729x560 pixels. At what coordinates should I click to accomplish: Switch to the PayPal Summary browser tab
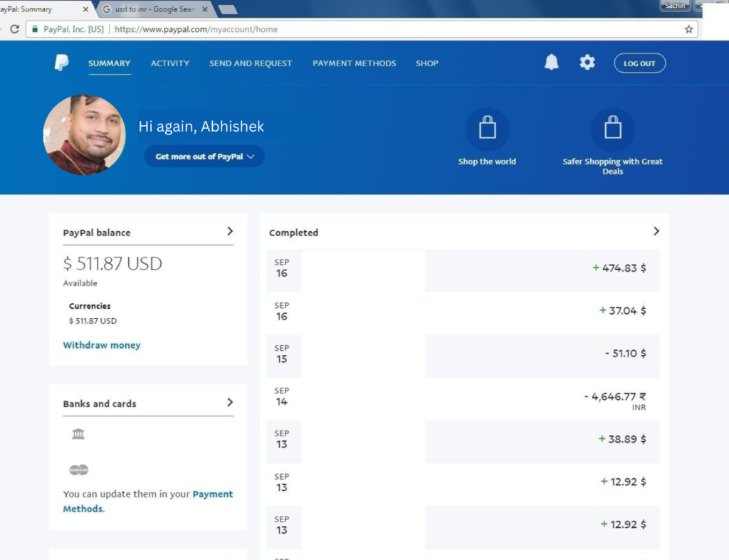click(x=44, y=9)
